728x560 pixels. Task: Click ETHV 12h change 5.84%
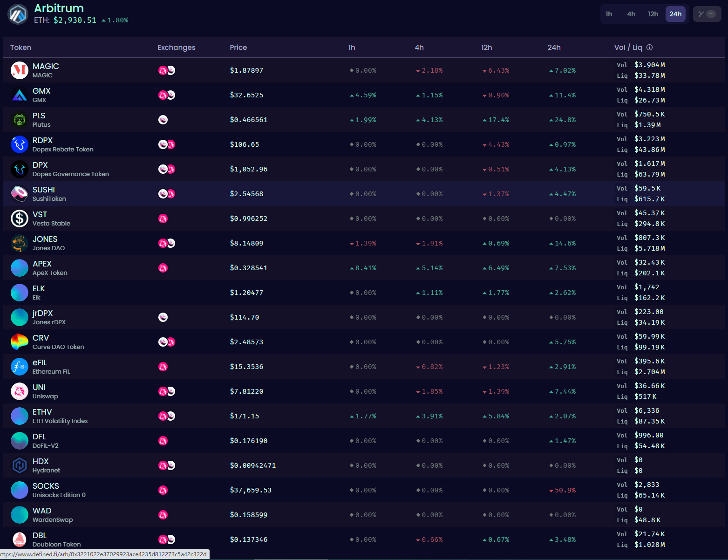(x=496, y=416)
